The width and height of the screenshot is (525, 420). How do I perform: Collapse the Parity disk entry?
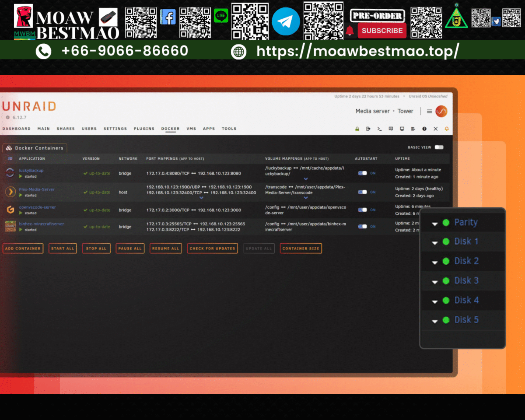pos(434,223)
